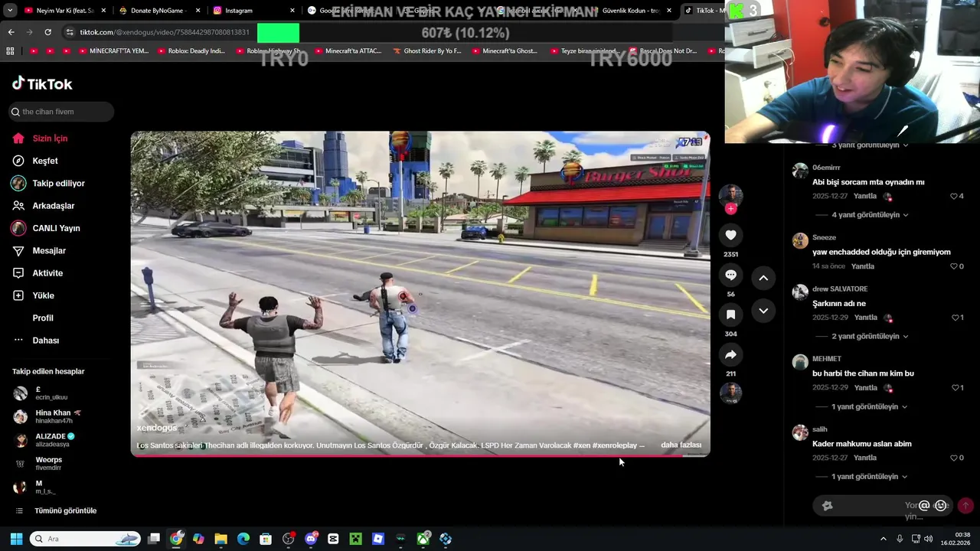Open comments via speech bubble icon
The height and width of the screenshot is (551, 980).
tap(730, 275)
